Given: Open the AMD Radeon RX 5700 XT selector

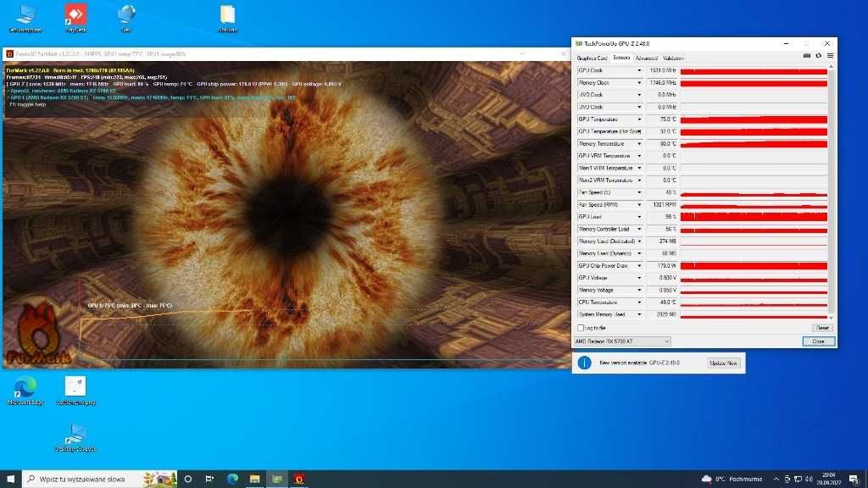Looking at the screenshot, I should coord(622,341).
